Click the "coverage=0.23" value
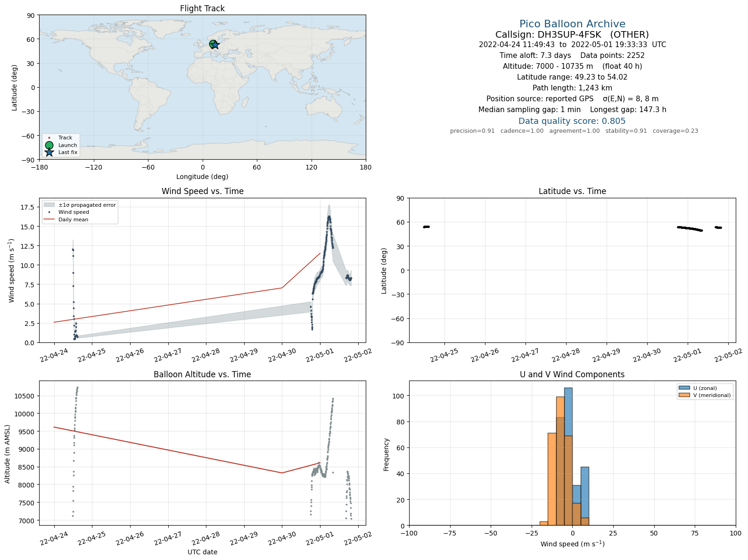The image size is (748, 560). tap(675, 131)
